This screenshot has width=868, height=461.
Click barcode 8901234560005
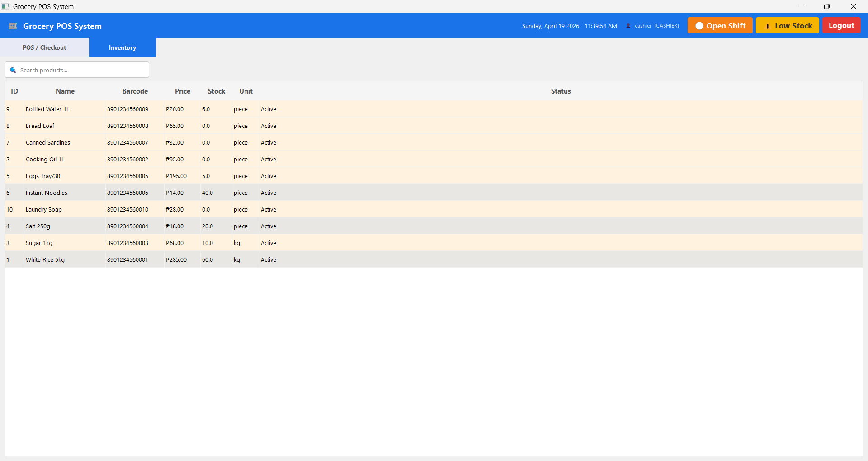click(127, 176)
